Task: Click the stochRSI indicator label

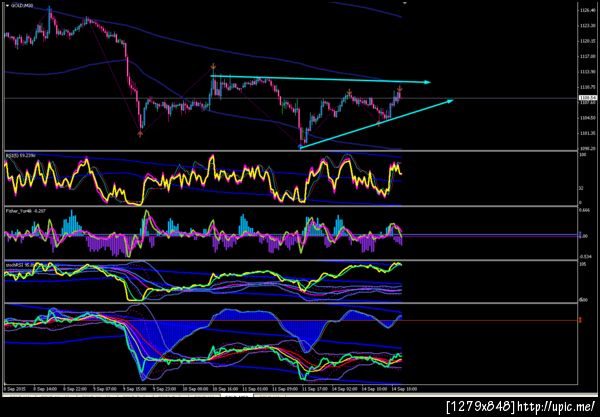Action: [18, 265]
